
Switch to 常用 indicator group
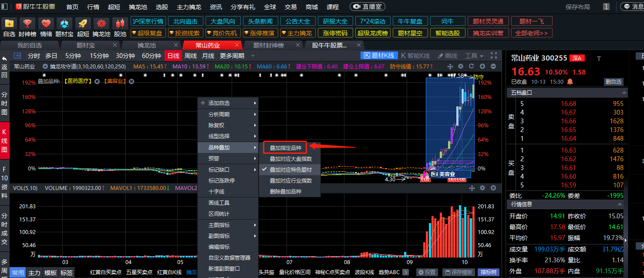point(18,272)
